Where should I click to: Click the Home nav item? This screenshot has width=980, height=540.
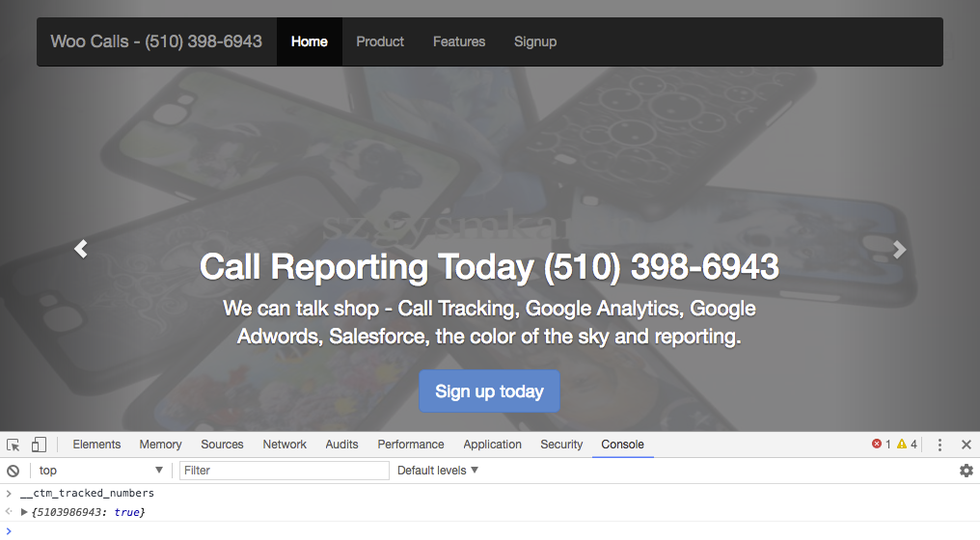point(310,41)
